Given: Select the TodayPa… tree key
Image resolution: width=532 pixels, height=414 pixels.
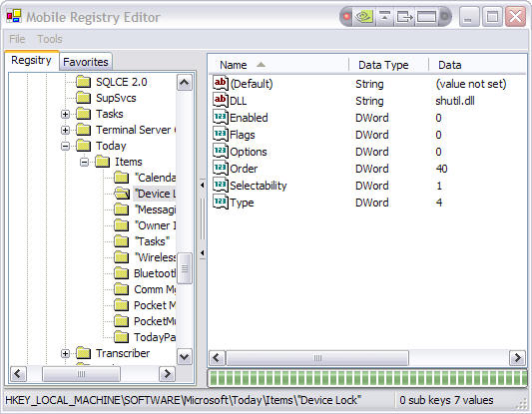Looking at the screenshot, I should pyautogui.click(x=155, y=337).
